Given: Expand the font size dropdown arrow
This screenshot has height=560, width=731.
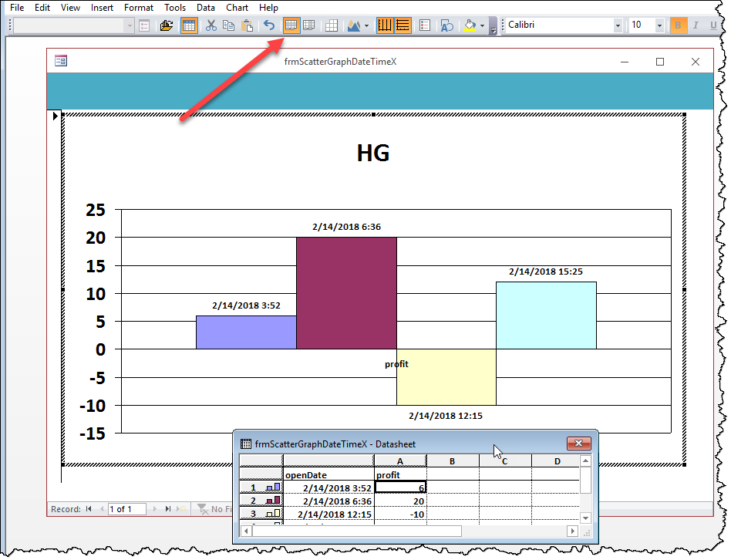Looking at the screenshot, I should (659, 25).
